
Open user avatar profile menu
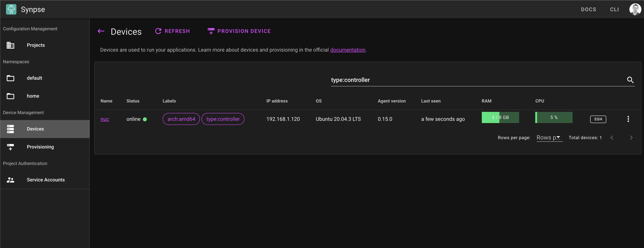tap(635, 9)
